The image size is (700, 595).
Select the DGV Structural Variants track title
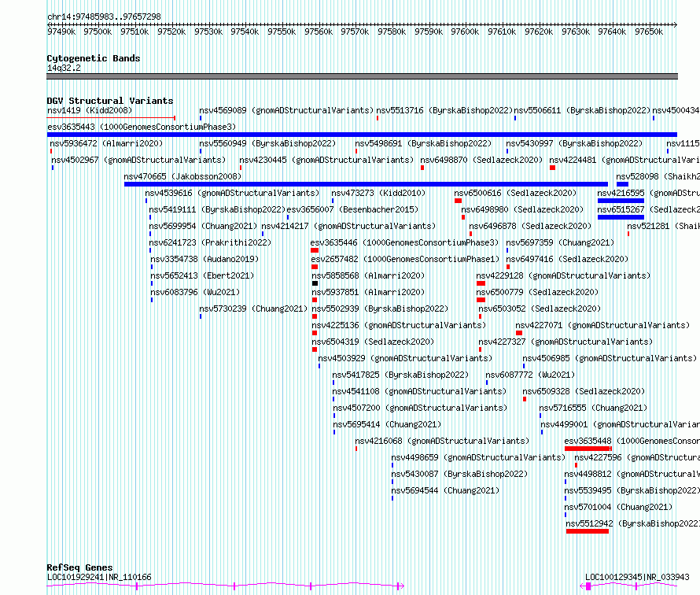[x=110, y=101]
